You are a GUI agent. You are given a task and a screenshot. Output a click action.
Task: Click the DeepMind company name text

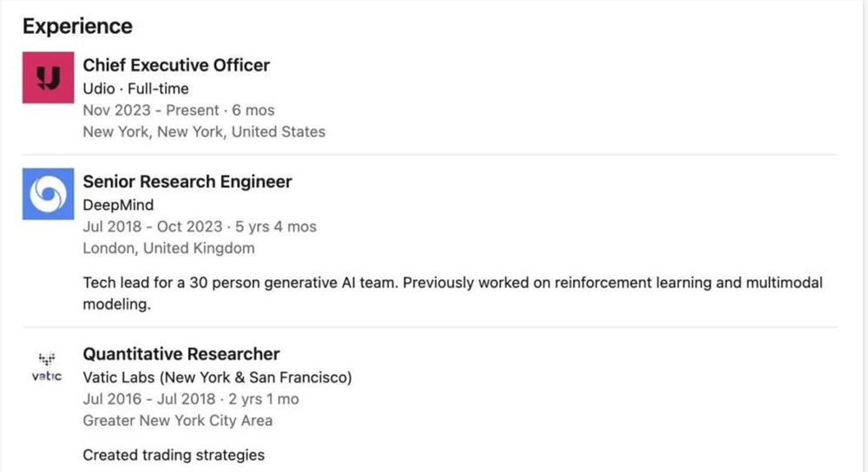118,205
